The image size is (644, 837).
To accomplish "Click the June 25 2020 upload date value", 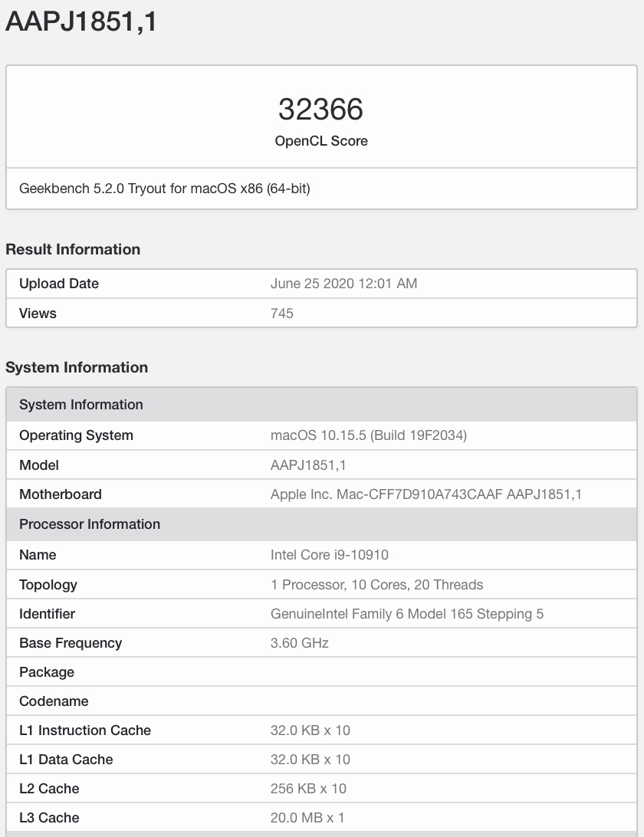I will pyautogui.click(x=343, y=284).
